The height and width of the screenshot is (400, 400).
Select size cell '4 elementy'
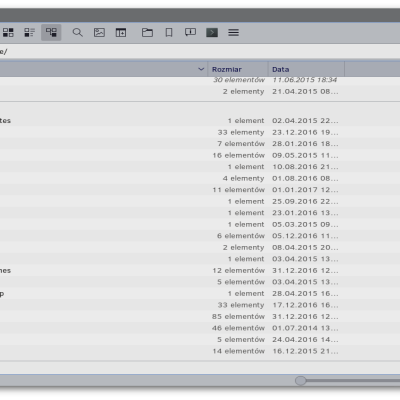click(244, 179)
